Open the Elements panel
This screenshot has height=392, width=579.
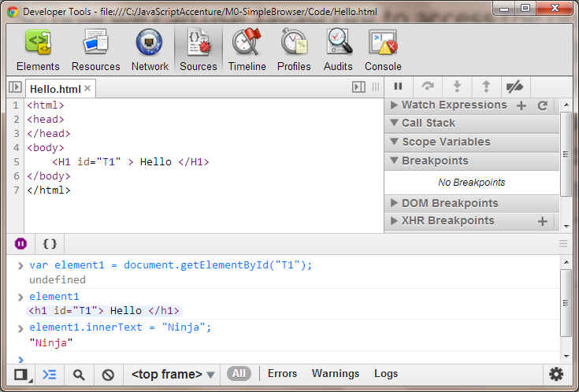tap(38, 50)
